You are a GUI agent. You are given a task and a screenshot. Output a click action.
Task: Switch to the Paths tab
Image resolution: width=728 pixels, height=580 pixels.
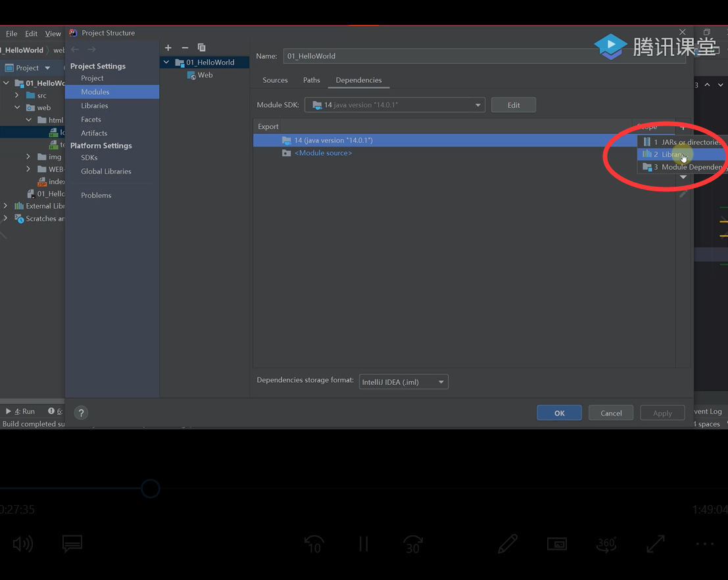[312, 80]
